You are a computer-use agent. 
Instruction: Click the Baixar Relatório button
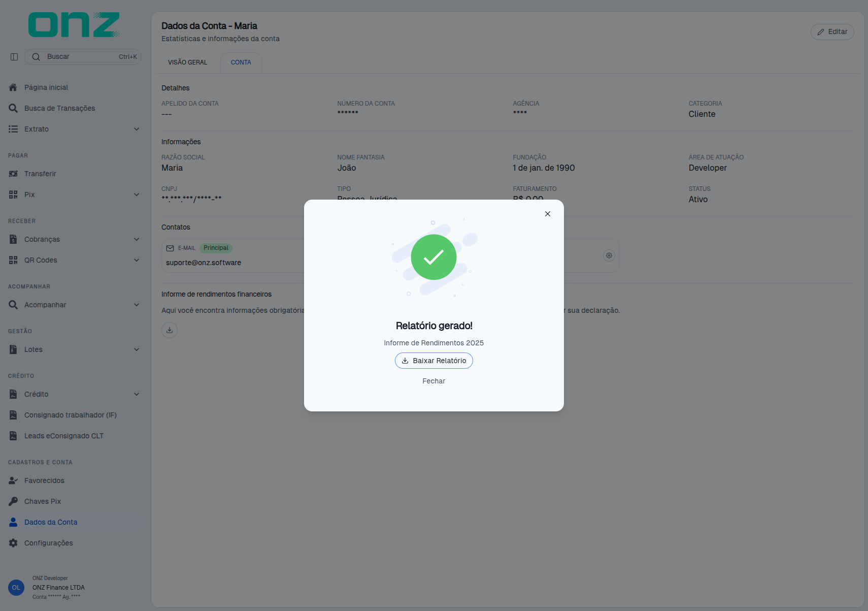434,361
